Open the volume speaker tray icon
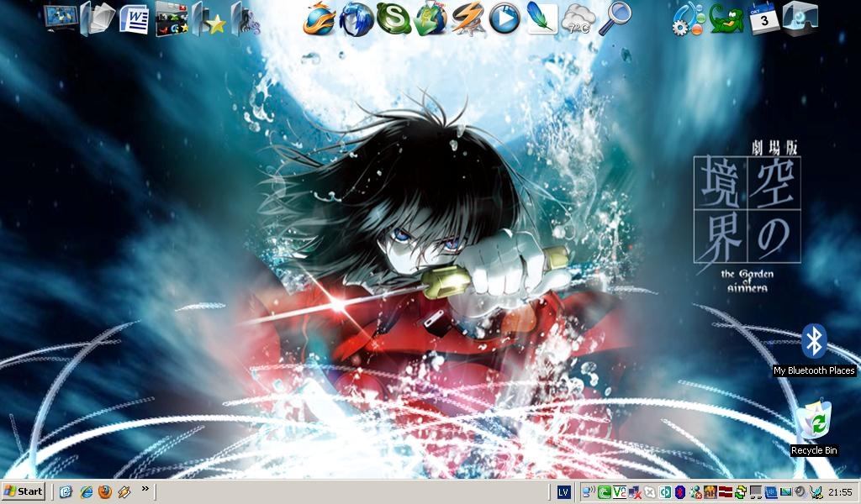 click(800, 492)
